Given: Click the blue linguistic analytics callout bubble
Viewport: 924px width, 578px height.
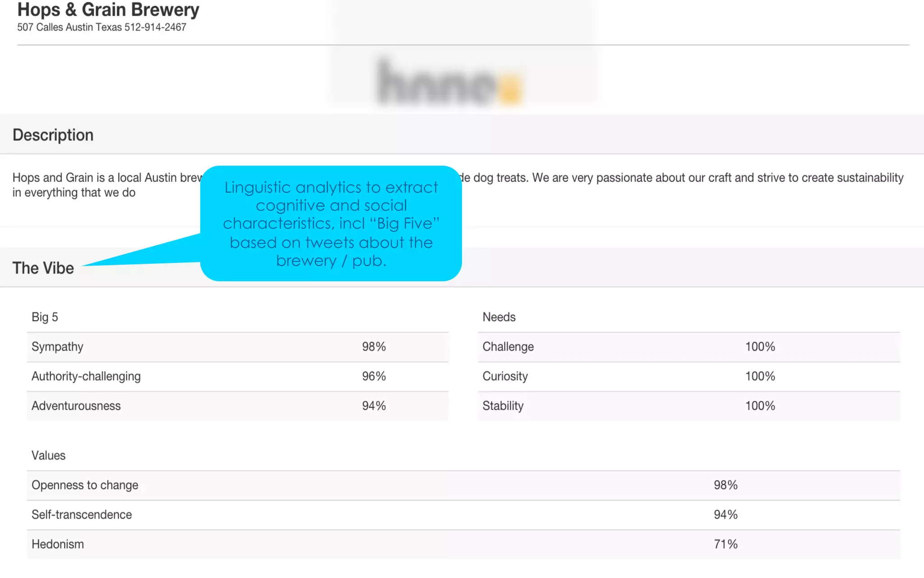Looking at the screenshot, I should coord(331,224).
